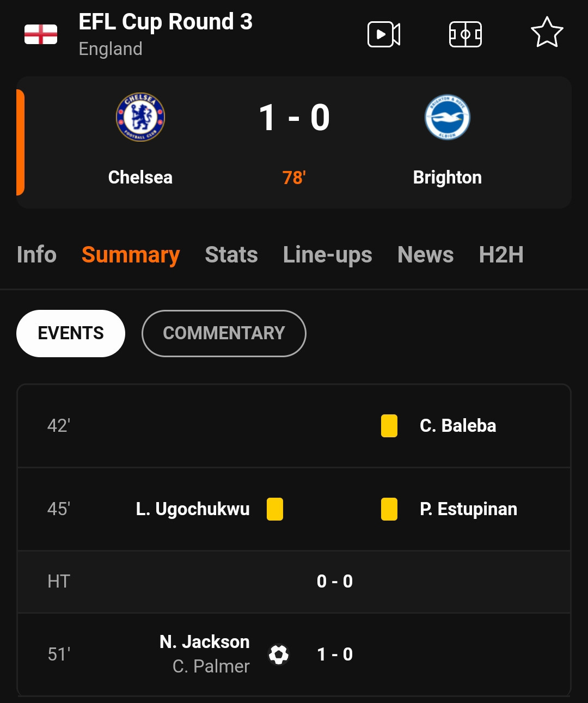Open N. Jackson player name
588x703 pixels.
[205, 642]
